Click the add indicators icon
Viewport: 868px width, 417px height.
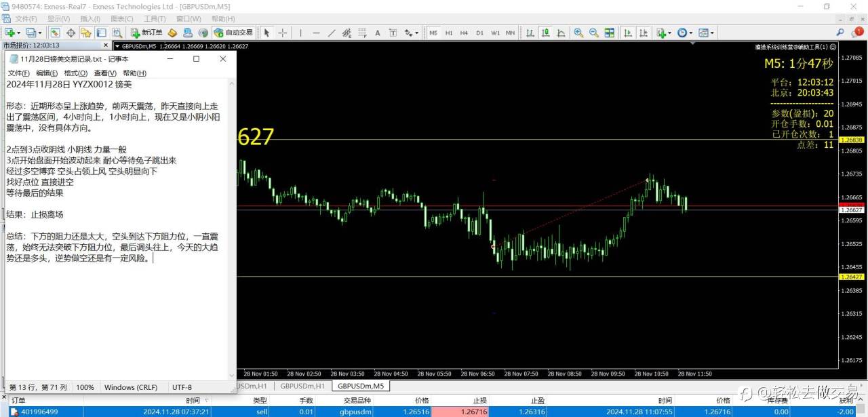click(x=662, y=33)
